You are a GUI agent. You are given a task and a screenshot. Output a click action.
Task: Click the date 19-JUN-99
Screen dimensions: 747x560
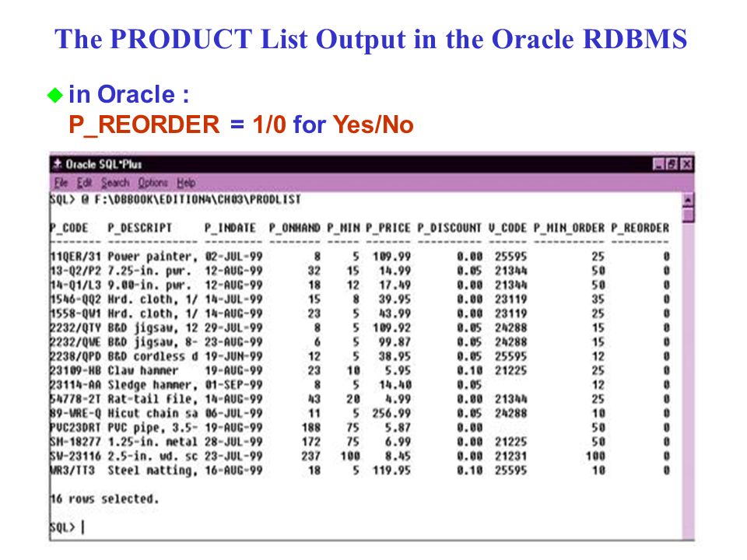(234, 357)
